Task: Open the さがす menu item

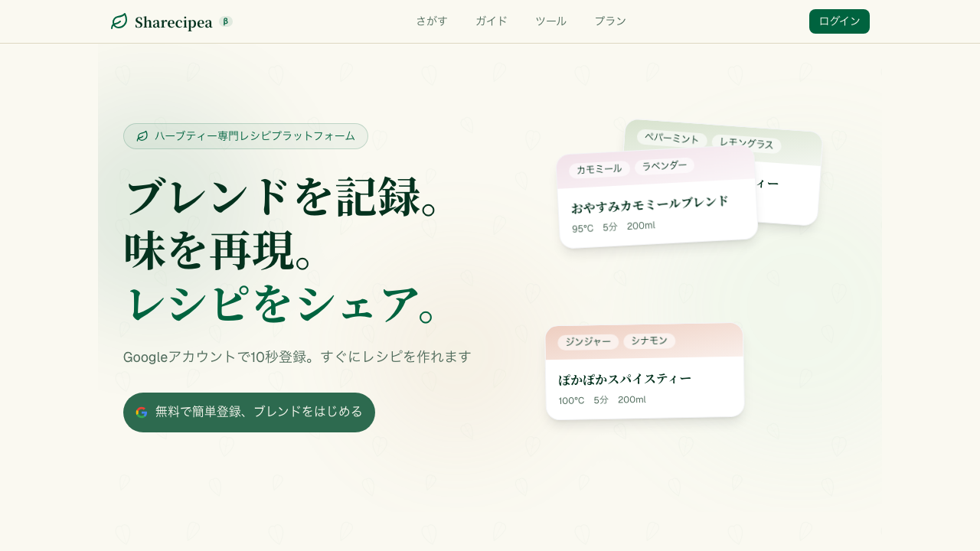Action: tap(432, 21)
